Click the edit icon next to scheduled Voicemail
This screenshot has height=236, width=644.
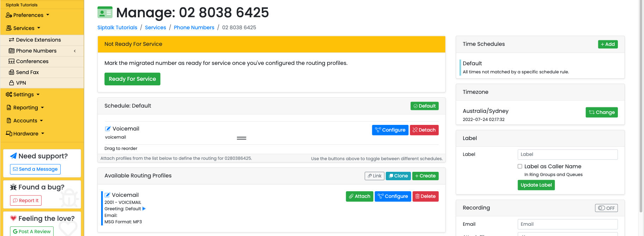[x=108, y=129]
